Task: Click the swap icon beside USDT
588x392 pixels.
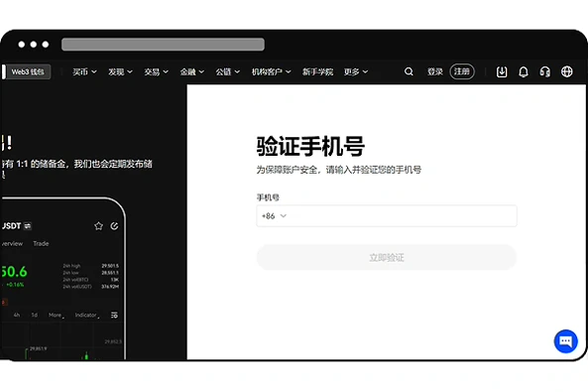Action: (x=28, y=226)
